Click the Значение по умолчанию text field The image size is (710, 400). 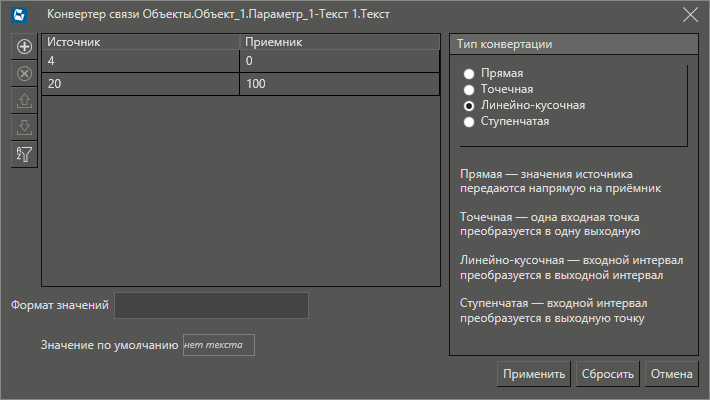point(219,345)
